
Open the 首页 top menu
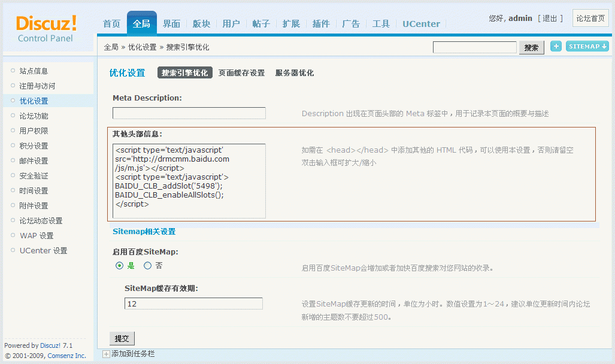[111, 24]
